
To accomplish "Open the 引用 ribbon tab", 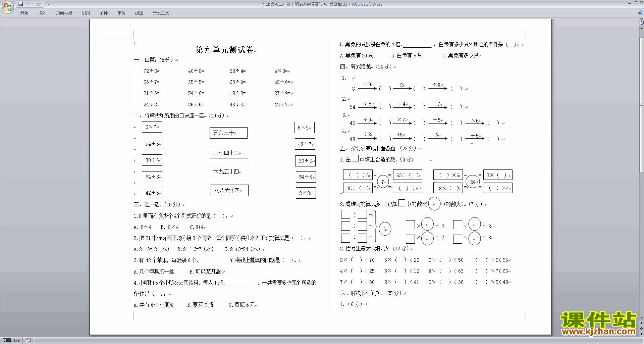I will coord(86,13).
